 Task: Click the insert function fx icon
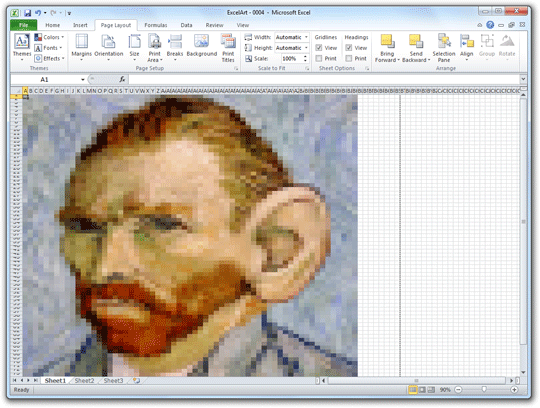click(122, 80)
